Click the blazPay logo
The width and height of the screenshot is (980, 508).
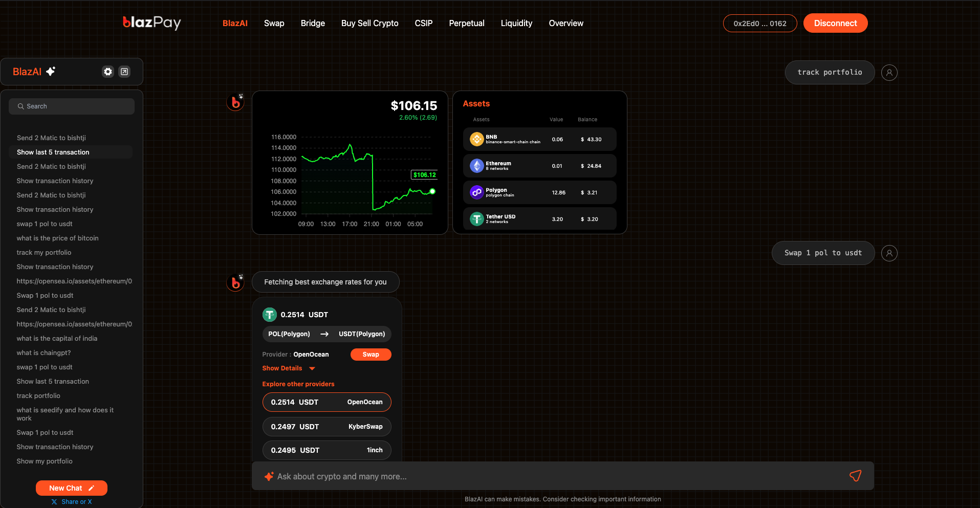151,23
